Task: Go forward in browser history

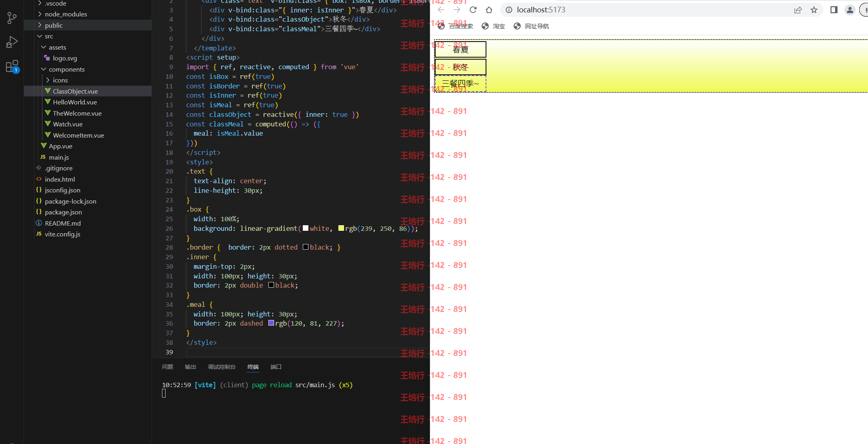Action: [x=457, y=10]
